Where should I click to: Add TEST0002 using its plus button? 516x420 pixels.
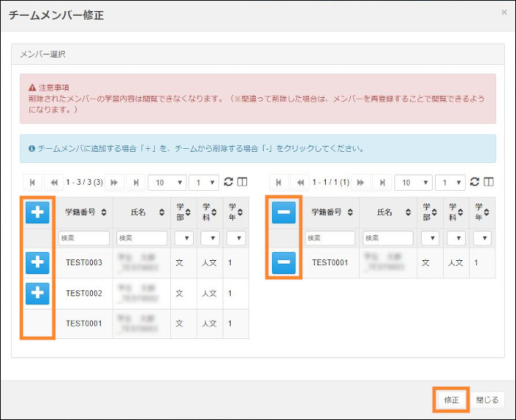38,293
